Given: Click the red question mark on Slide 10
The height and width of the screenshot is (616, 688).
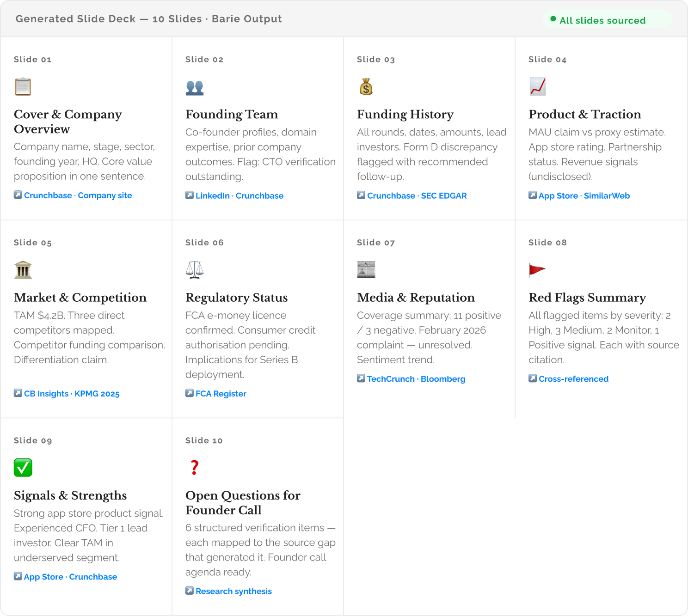Looking at the screenshot, I should pyautogui.click(x=195, y=468).
